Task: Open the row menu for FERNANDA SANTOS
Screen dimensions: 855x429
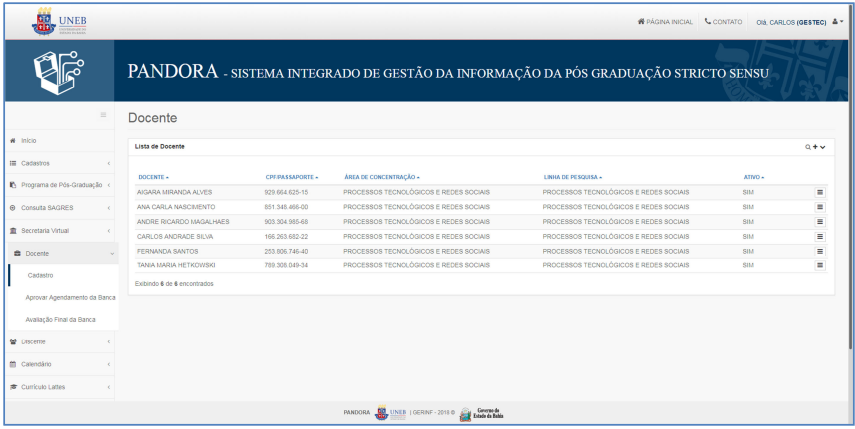Action: 820,251
